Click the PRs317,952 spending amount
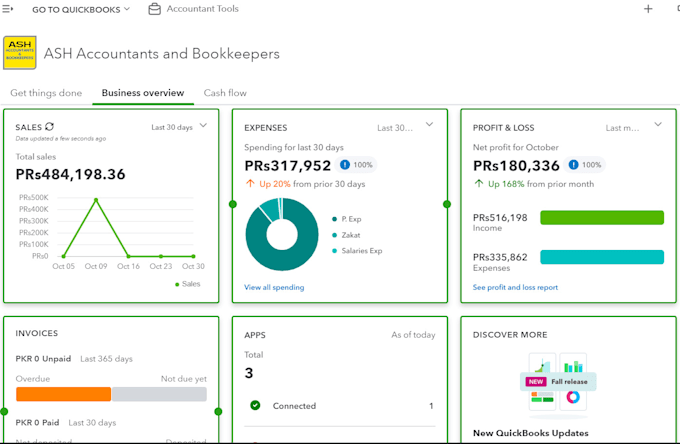The image size is (680, 444). pos(288,166)
